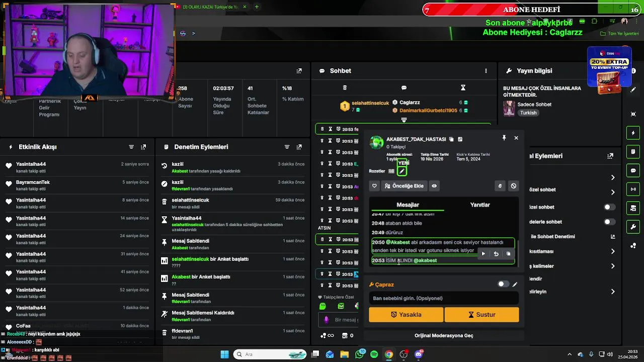Copy the AKABEST_7DAK_HASTASI username
Viewport: 644px width, 362px height.
click(451, 139)
